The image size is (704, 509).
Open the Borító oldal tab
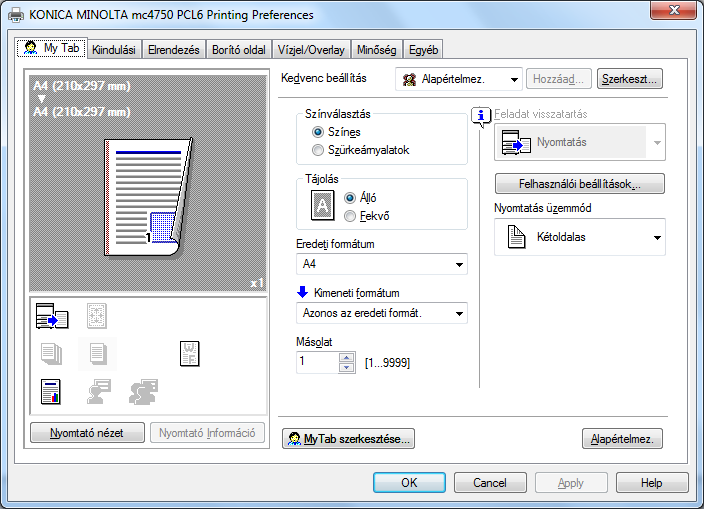pos(239,50)
